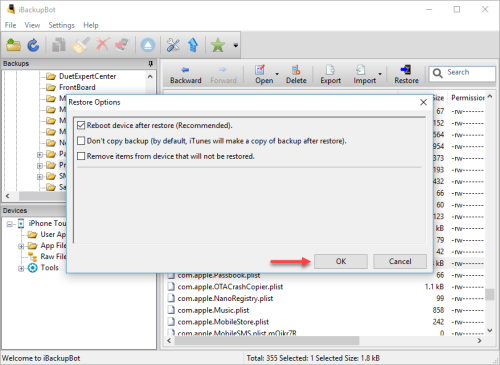Click the duplicate/copy toolbar icon

point(59,45)
